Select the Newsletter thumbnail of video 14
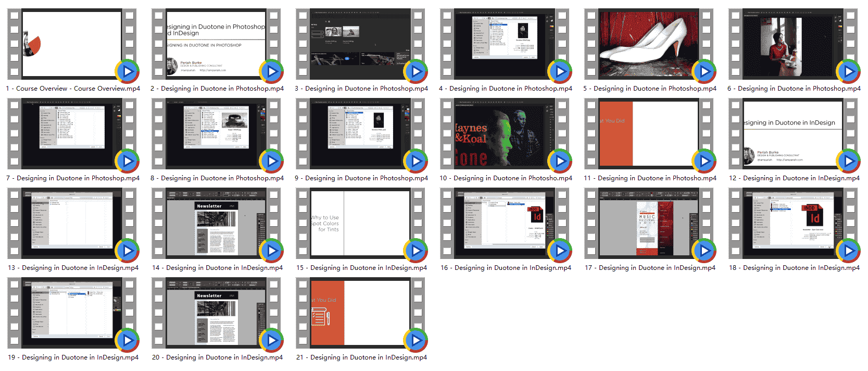 [216, 223]
